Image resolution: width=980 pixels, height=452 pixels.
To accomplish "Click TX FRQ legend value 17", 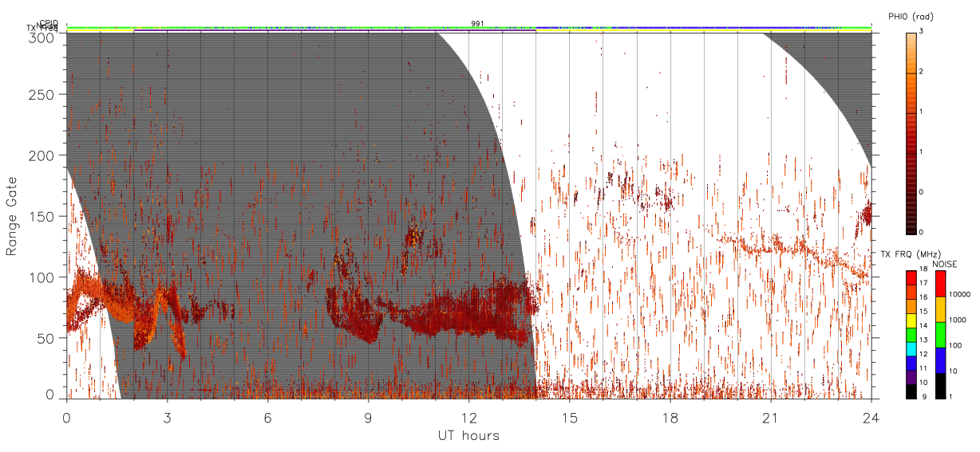I will coord(924,284).
